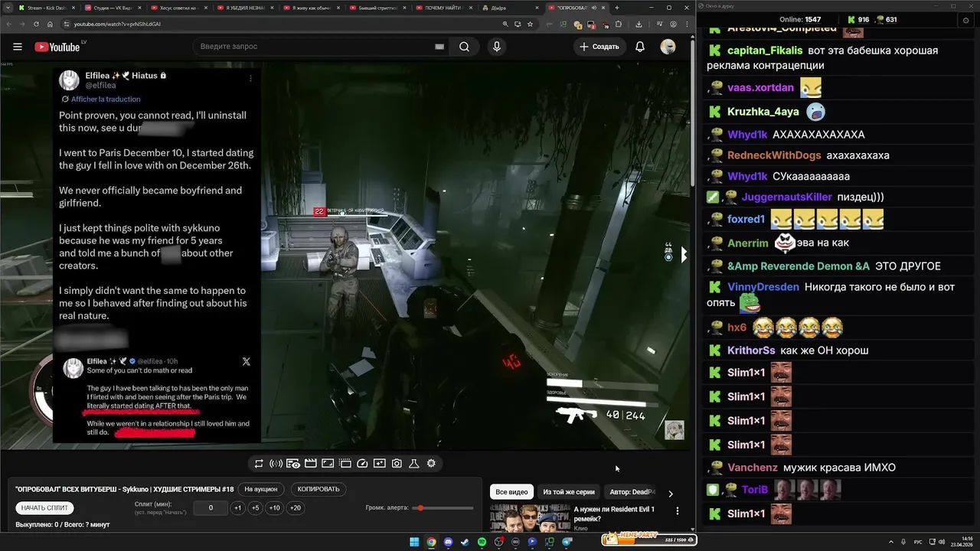This screenshot has height=551, width=980.
Task: Click the Afficher la traduction link in tweet
Action: 106,99
